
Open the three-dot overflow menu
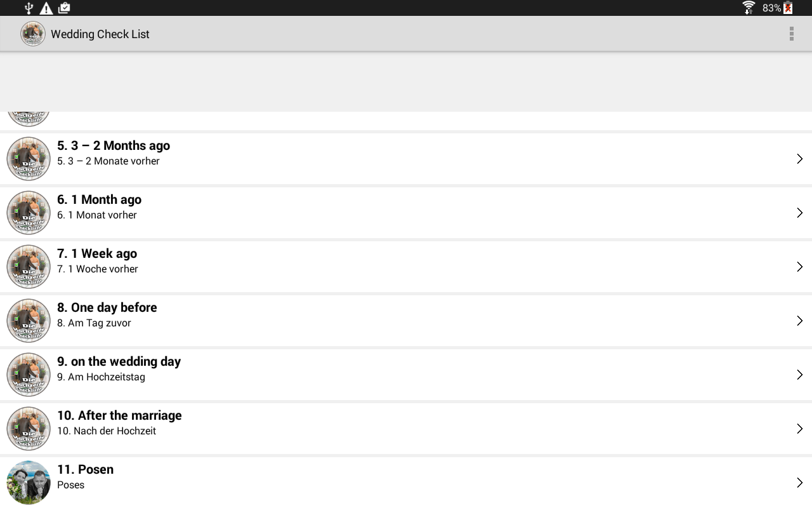(791, 34)
